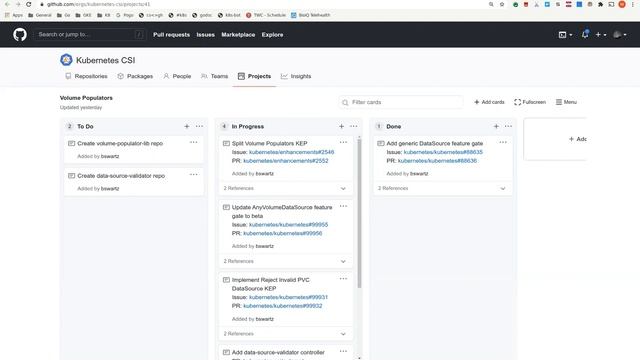Open options for Create volume-populator-lib repo card
This screenshot has height=360, width=640.
pyautogui.click(x=193, y=142)
